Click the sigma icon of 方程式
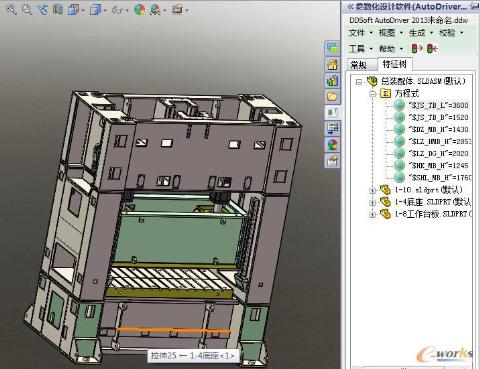 click(385, 93)
